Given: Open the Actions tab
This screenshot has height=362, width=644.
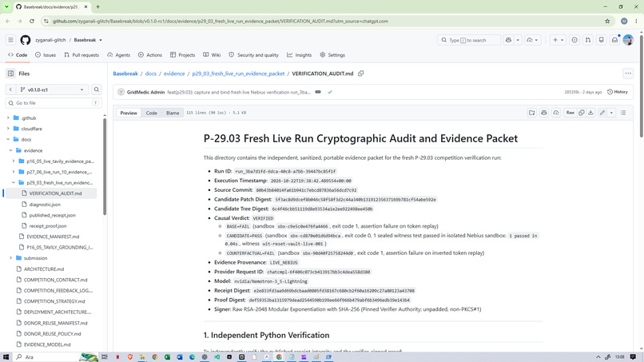Looking at the screenshot, I should click(150, 54).
